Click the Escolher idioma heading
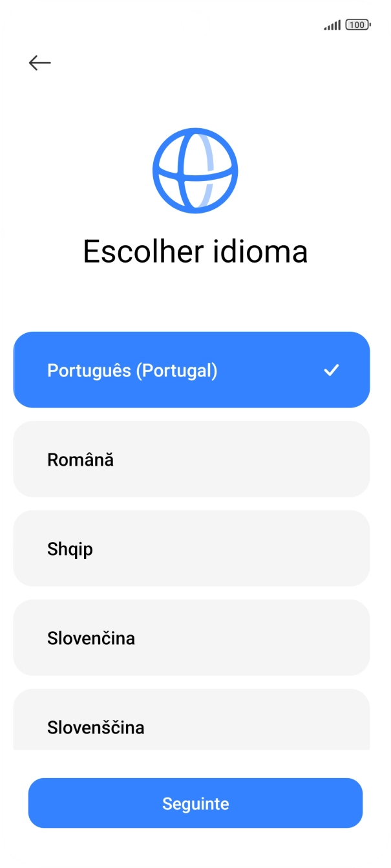 click(x=195, y=252)
